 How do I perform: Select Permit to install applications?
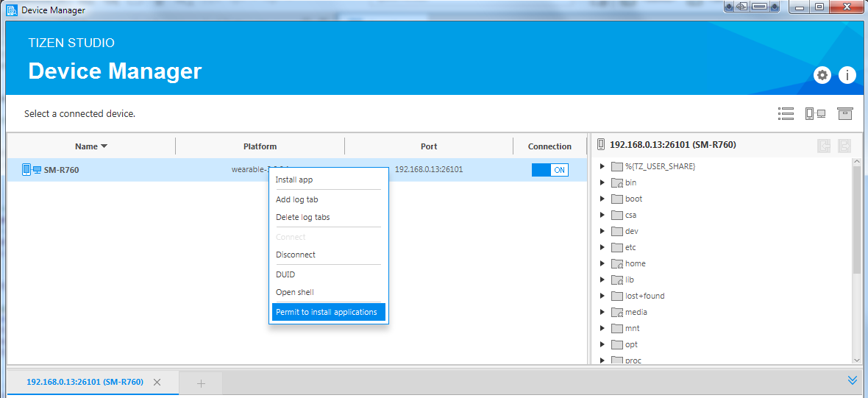click(327, 312)
